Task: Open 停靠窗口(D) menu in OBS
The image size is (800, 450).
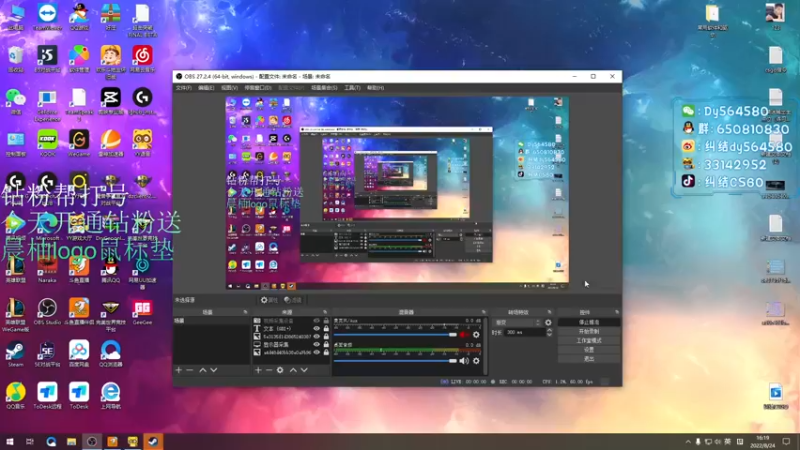Action: click(258, 88)
